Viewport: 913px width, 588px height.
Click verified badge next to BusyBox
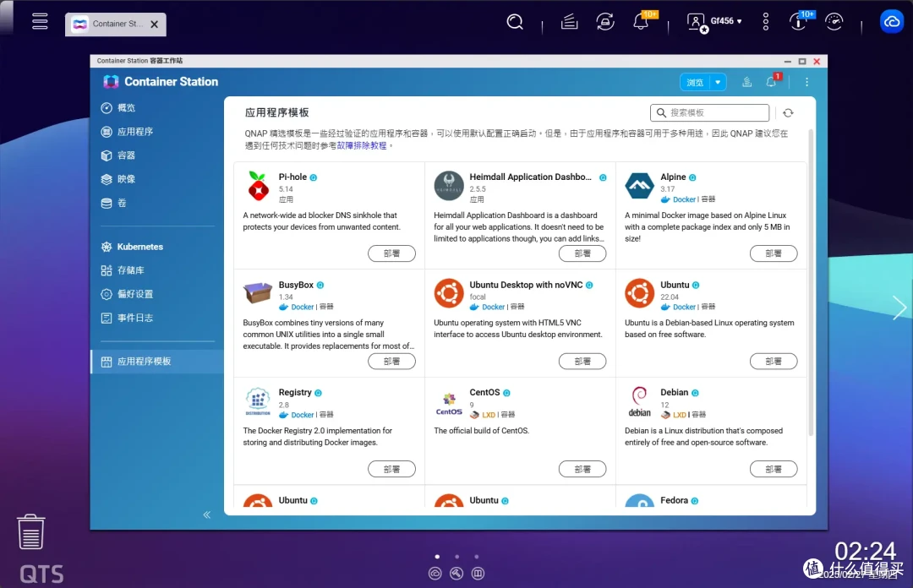click(320, 286)
